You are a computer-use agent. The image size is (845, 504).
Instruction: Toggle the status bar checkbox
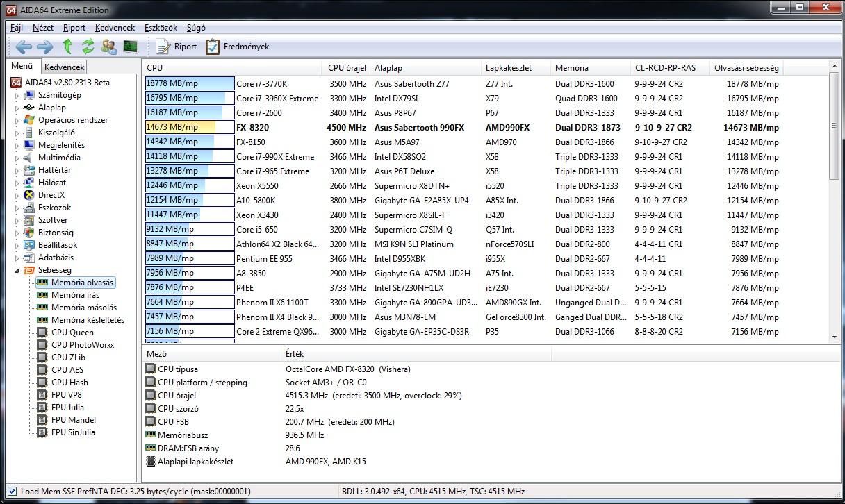tap(12, 492)
